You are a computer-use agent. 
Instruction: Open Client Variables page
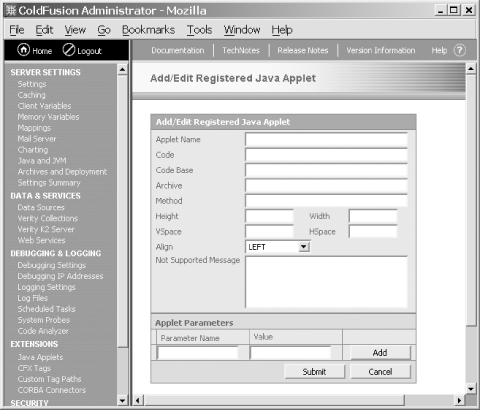tap(44, 106)
